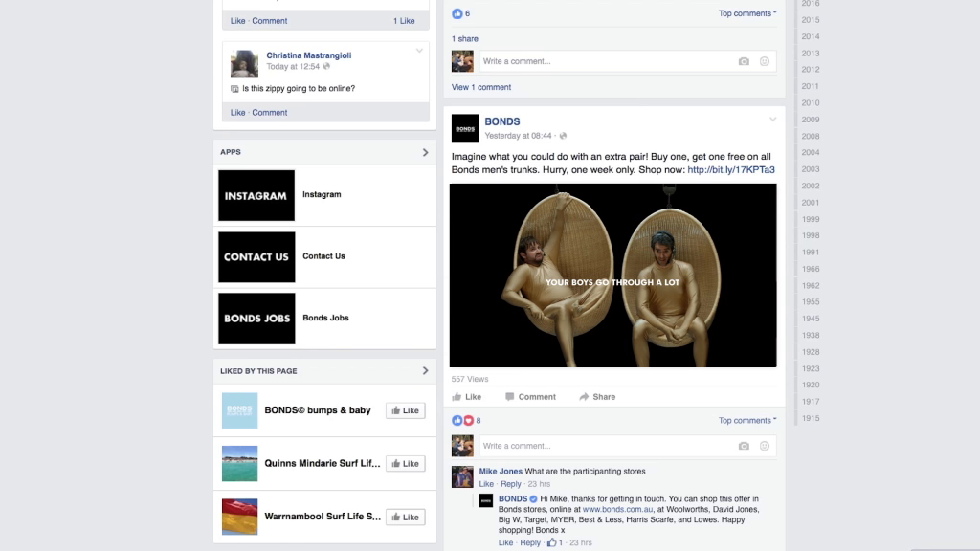This screenshot has width=980, height=551.
Task: Open the bit.ly shop link
Action: pos(730,170)
